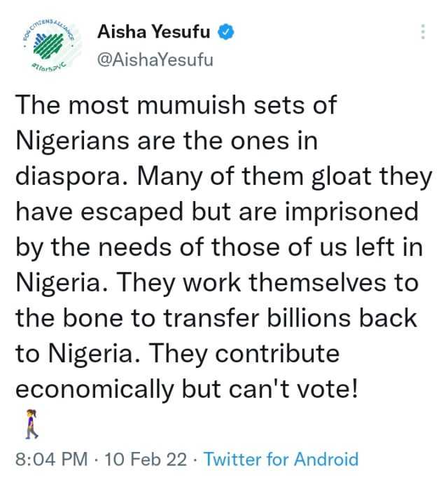Click the word "Nigerians" in the tweet
The image size is (448, 480).
click(80, 140)
